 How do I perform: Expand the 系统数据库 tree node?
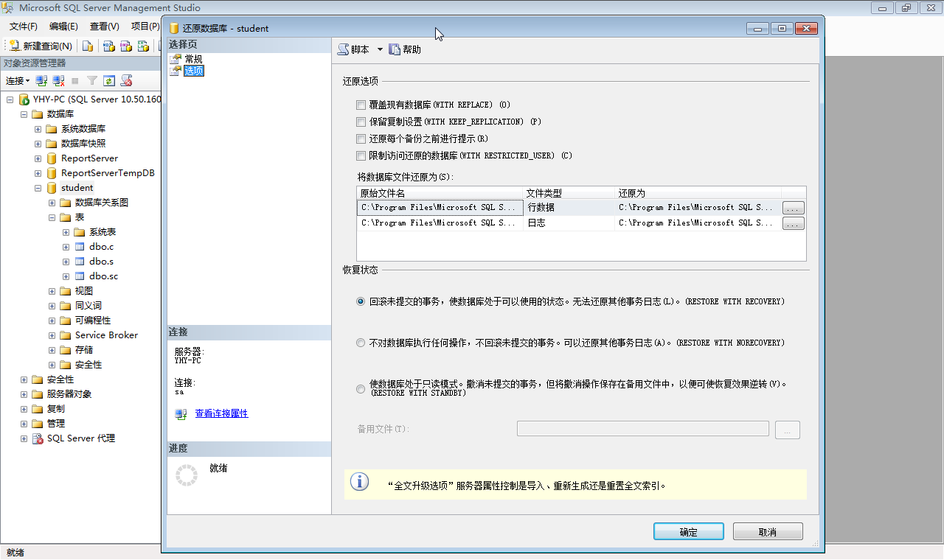coord(38,129)
